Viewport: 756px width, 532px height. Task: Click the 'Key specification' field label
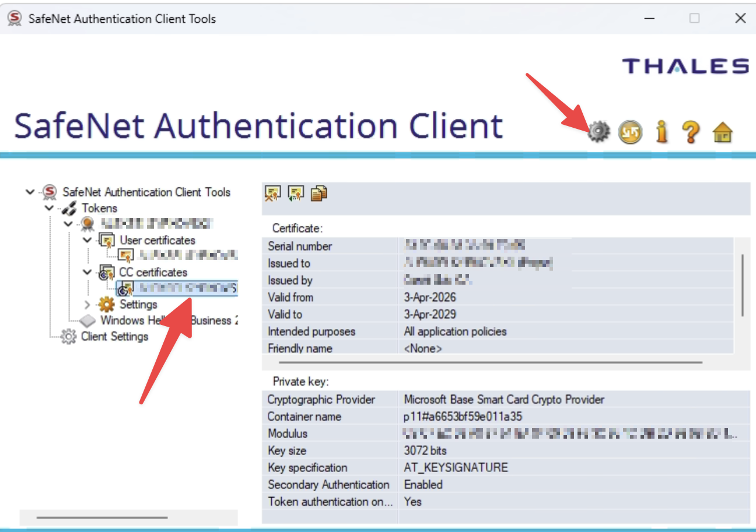coord(307,467)
